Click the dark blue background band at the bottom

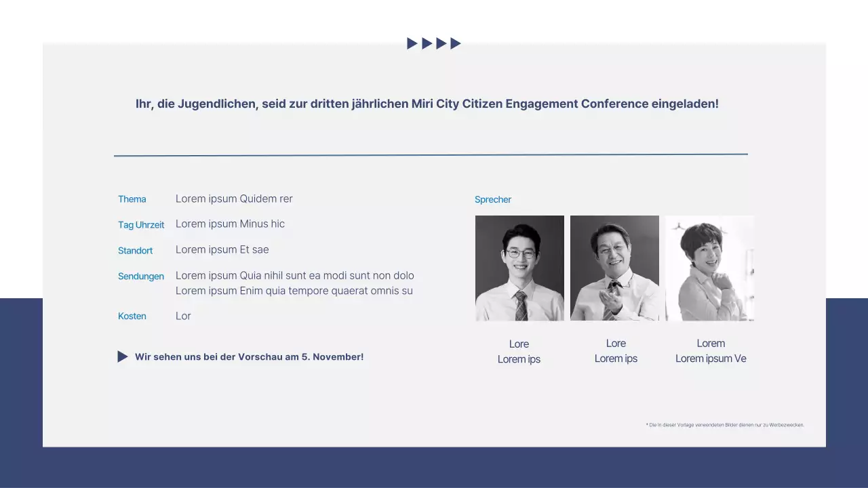(x=434, y=468)
